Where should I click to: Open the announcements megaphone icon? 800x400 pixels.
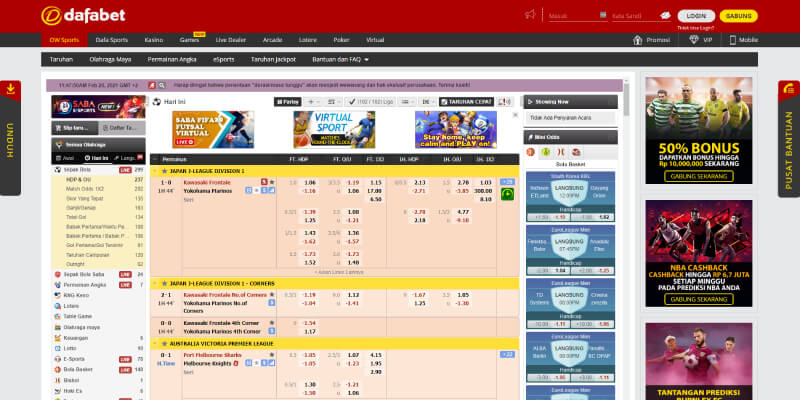530,14
